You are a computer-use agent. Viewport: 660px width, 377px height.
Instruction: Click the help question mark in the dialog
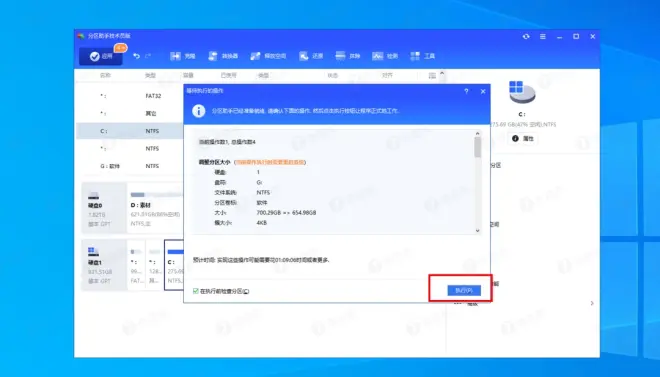pos(466,91)
